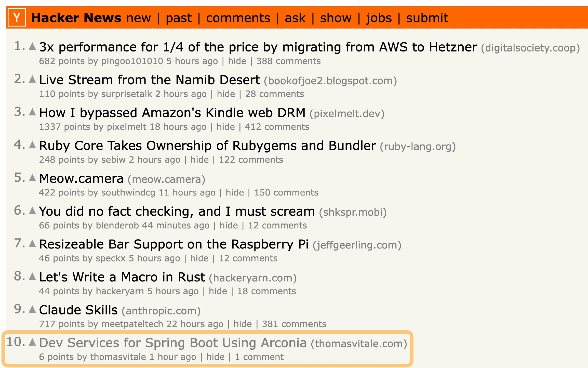The image size is (588, 368).
Task: Open the 'comments' nav link
Action: coord(238,18)
